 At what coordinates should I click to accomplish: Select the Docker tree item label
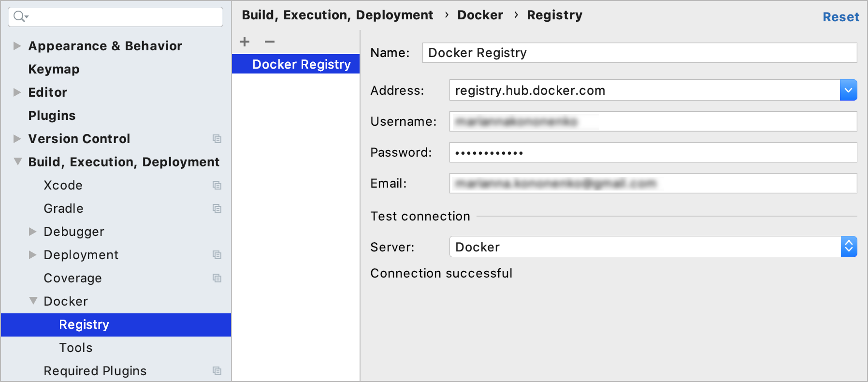[x=66, y=301]
